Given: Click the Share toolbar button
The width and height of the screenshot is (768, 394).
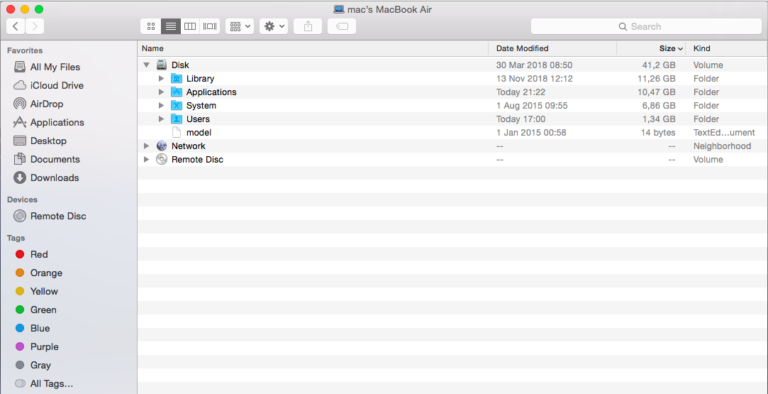Looking at the screenshot, I should (x=308, y=26).
